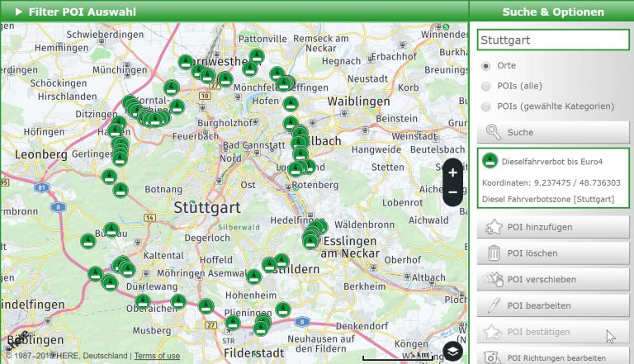
Task: Click the Dieselfahrverbot POI info icon
Action: (x=490, y=161)
